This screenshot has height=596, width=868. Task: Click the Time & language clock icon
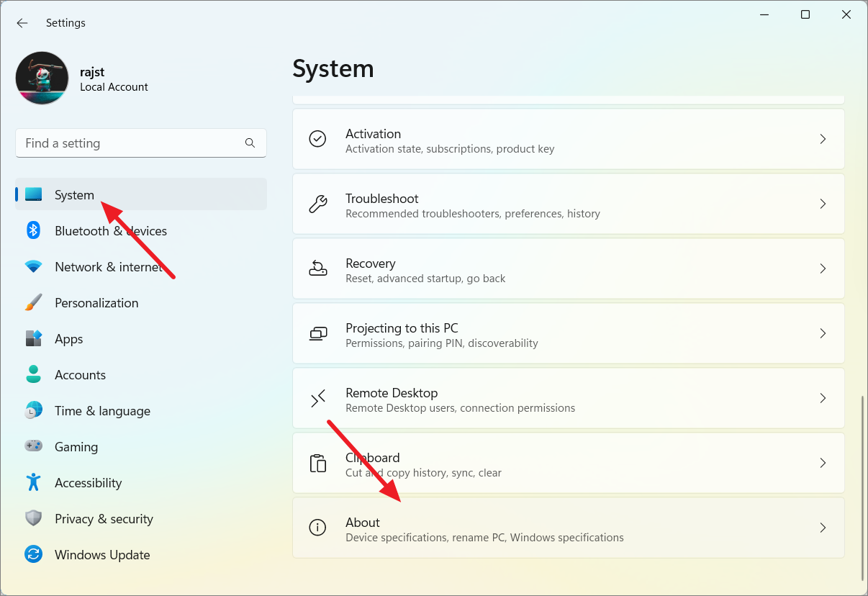pyautogui.click(x=34, y=410)
